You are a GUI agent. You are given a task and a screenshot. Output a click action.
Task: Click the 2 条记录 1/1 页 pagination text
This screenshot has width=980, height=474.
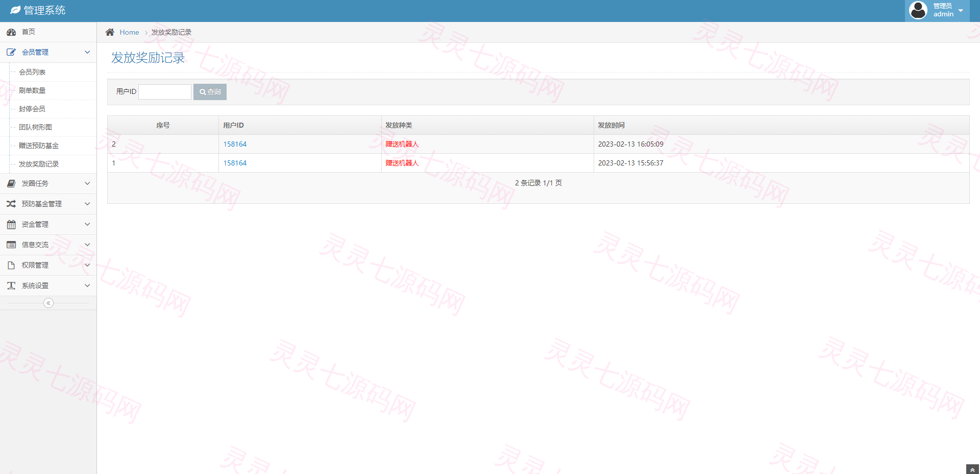(x=538, y=183)
